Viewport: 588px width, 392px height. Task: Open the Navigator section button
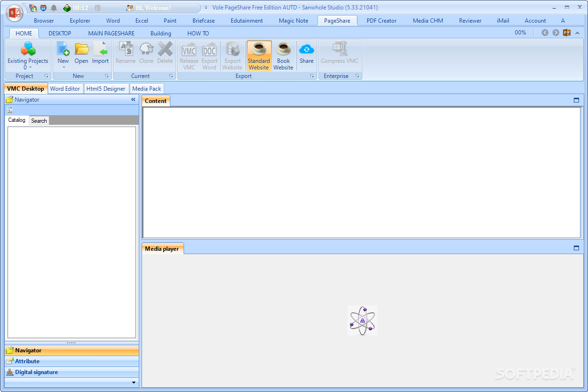72,350
